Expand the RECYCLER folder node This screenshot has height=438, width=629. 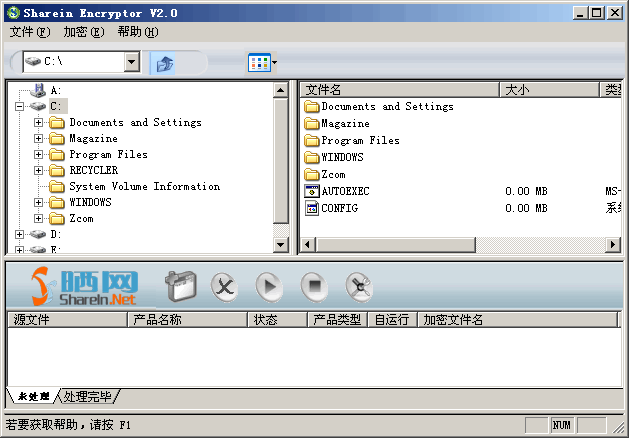point(38,170)
